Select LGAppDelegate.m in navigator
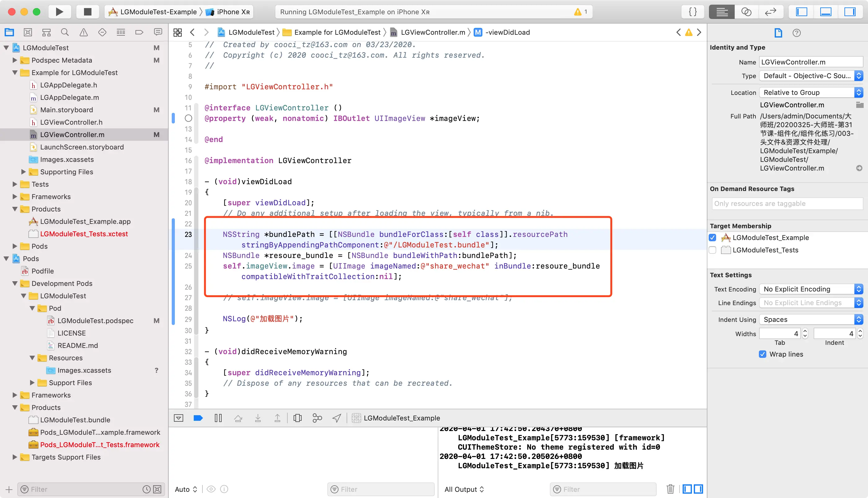 click(69, 97)
